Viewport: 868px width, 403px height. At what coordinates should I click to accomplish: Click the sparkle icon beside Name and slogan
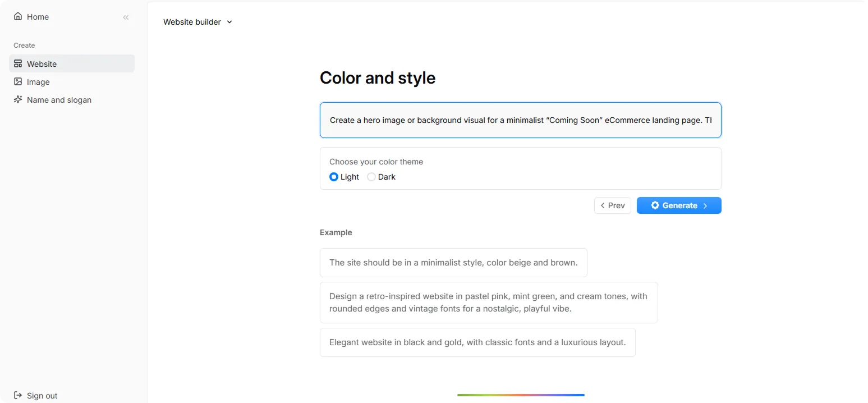18,100
